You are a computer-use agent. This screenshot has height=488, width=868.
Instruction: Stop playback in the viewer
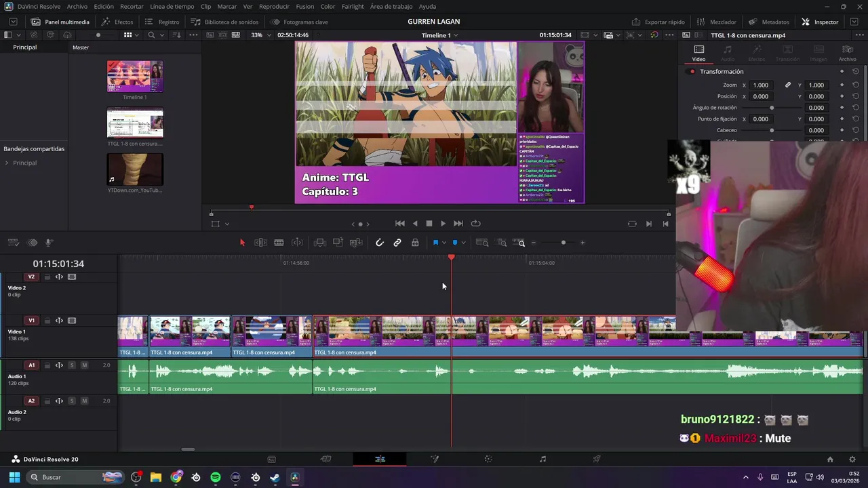(429, 224)
